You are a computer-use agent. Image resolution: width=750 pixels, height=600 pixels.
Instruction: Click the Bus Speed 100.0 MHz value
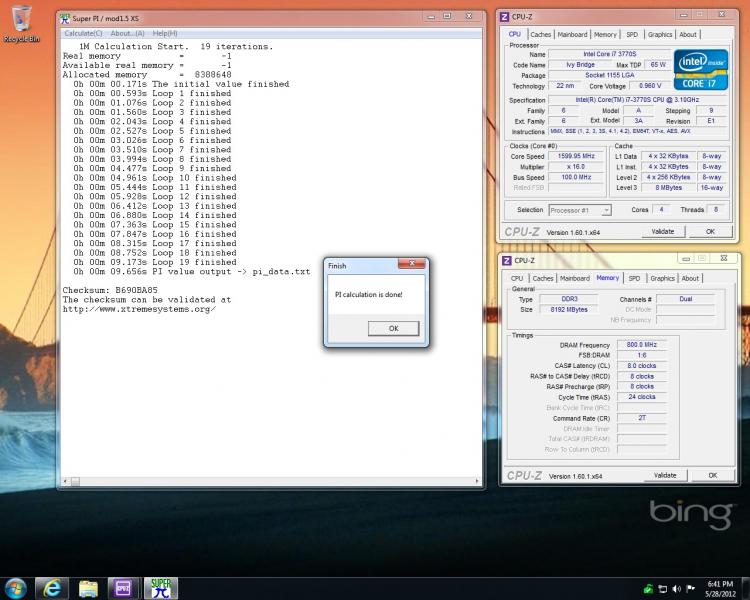click(576, 178)
